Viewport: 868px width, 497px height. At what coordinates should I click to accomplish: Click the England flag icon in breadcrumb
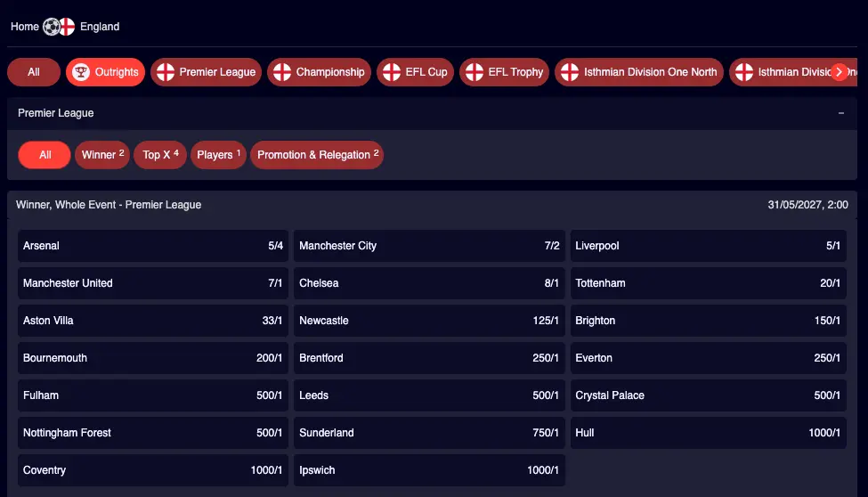pyautogui.click(x=67, y=27)
